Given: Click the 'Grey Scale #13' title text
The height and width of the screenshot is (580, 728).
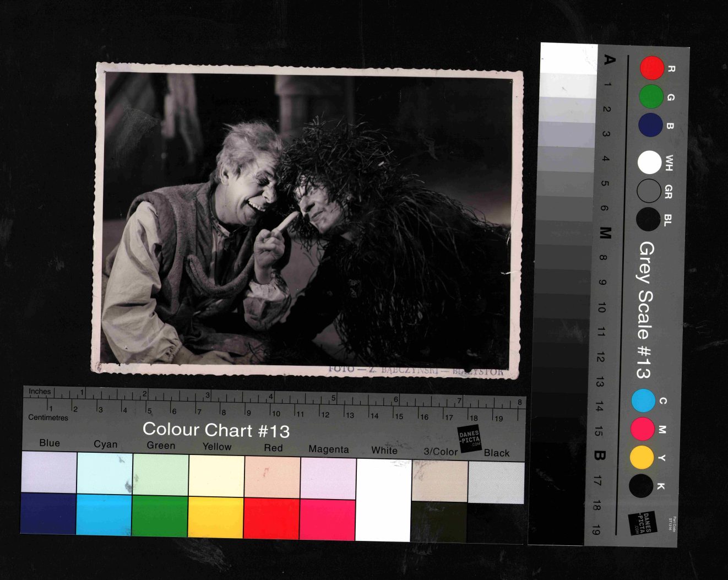Looking at the screenshot, I should [x=644, y=310].
